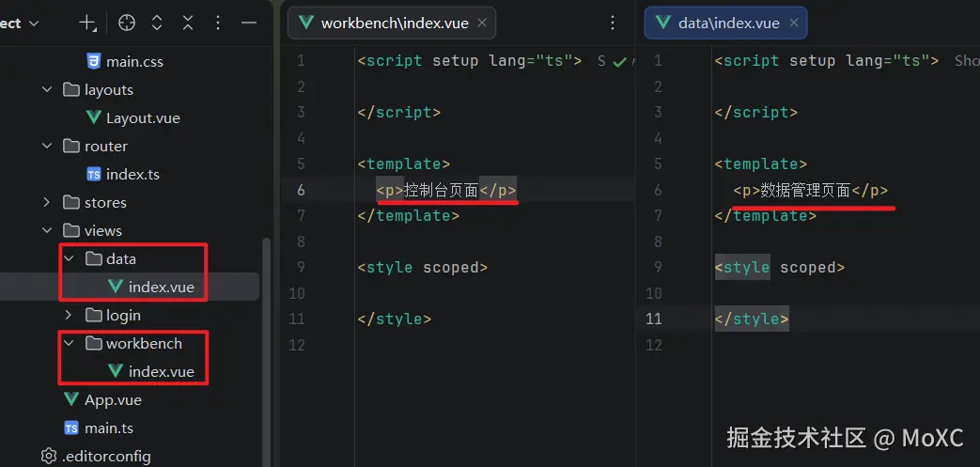Open main.ts file

(x=109, y=428)
